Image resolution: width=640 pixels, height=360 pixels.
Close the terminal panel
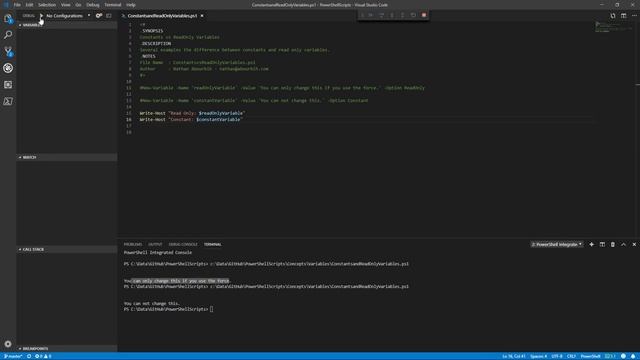[634, 244]
